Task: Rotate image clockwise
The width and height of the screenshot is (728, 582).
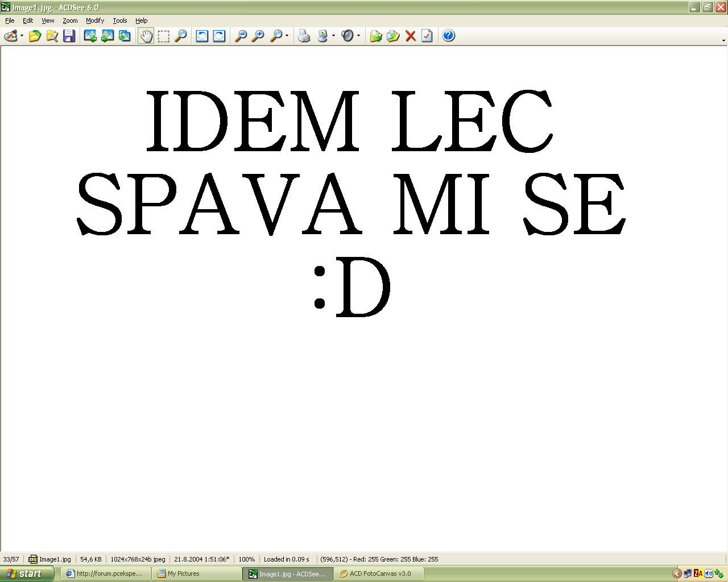Action: 219,36
